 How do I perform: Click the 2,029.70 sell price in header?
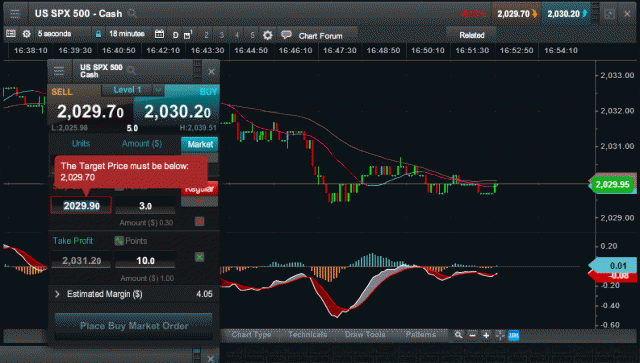coord(516,14)
